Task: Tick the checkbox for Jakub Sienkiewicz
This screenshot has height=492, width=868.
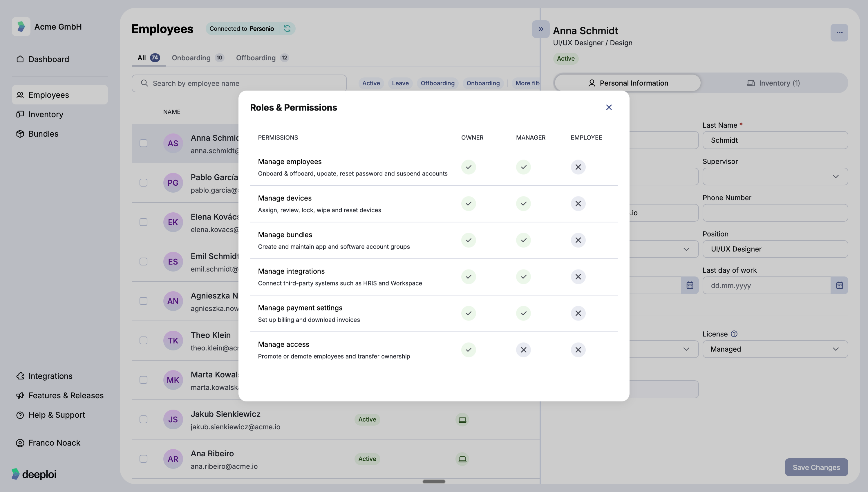Action: tap(143, 419)
